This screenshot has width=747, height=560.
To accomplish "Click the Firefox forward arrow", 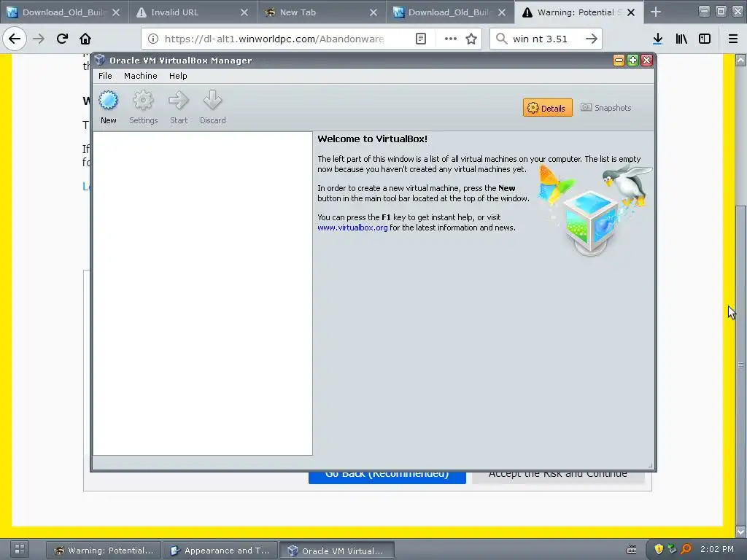I will point(39,39).
